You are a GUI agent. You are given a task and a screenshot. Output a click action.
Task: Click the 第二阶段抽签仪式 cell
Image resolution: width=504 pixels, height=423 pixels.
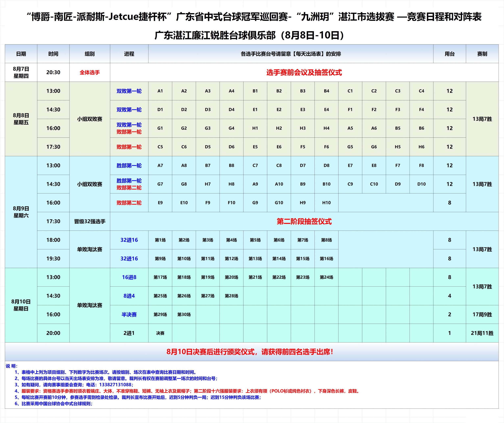[x=304, y=221]
